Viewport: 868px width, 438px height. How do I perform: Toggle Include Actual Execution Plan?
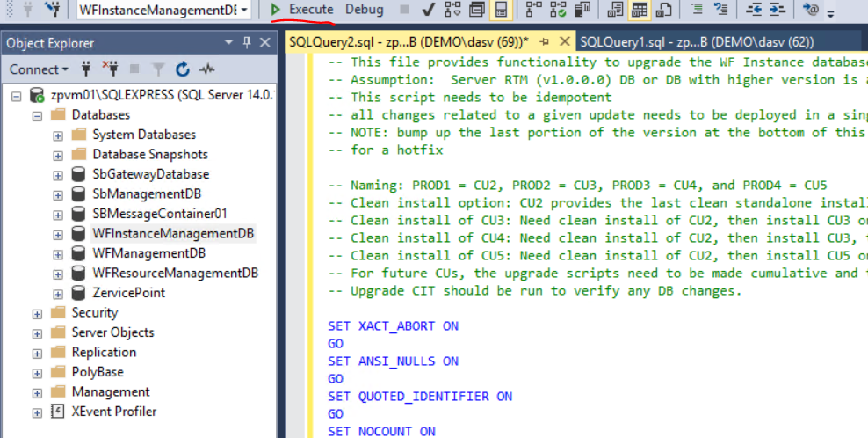pos(533,10)
